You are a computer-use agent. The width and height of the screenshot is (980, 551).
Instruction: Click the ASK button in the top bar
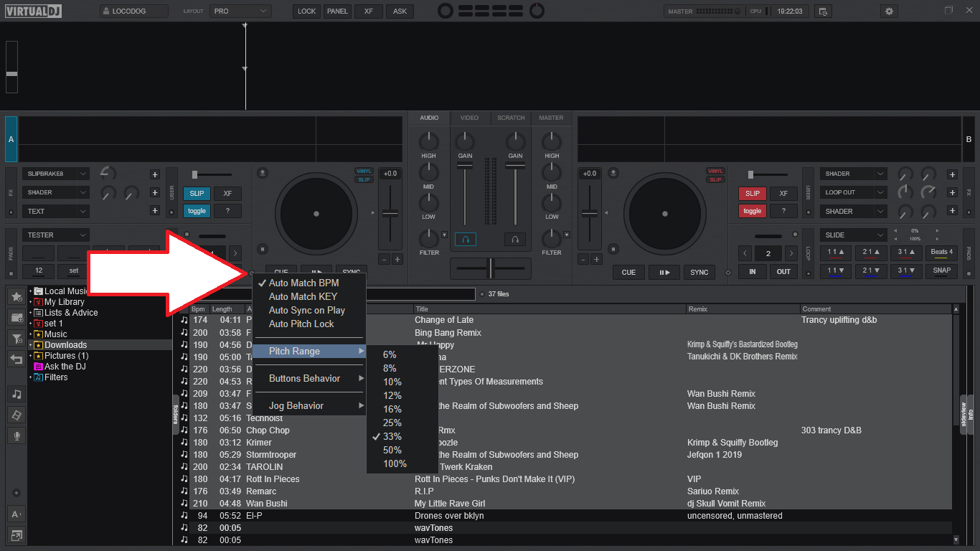400,11
